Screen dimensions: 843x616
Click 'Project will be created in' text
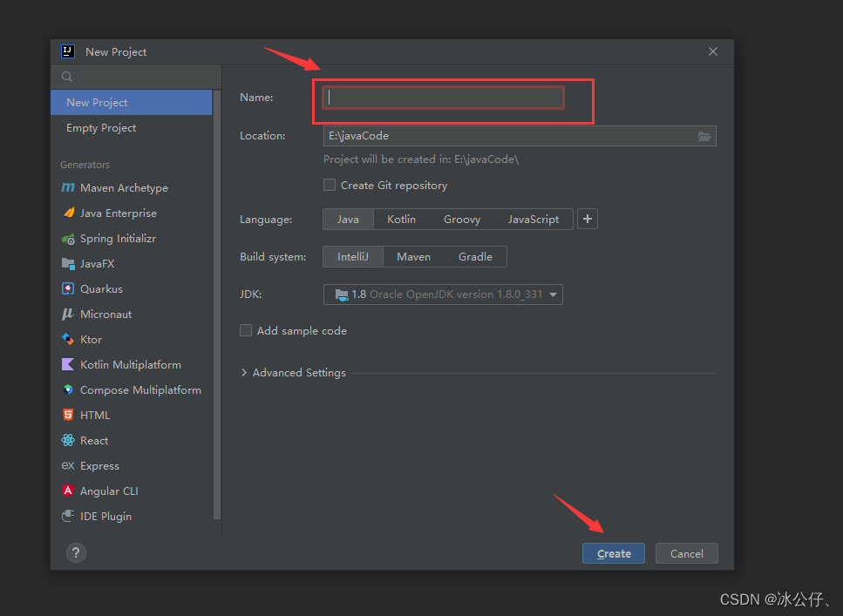point(421,159)
